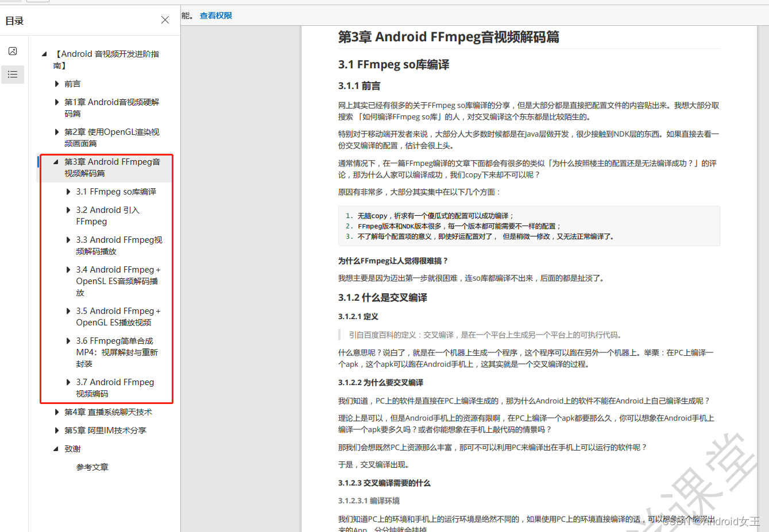Go to 第4章 直播系统聊天技术
This screenshot has height=532, width=769.
coord(109,412)
